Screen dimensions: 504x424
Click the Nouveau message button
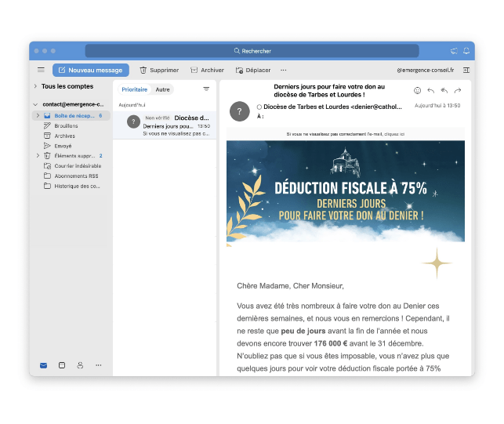click(91, 70)
